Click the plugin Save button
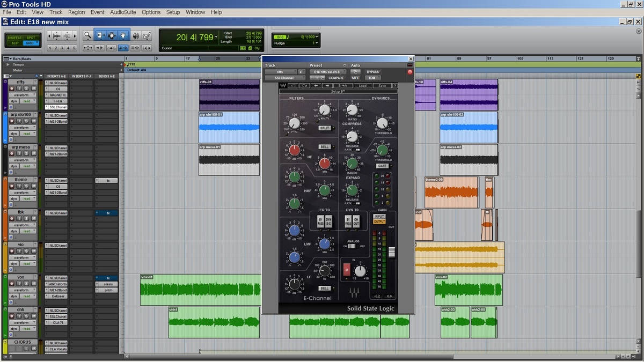644x362 pixels. click(382, 85)
